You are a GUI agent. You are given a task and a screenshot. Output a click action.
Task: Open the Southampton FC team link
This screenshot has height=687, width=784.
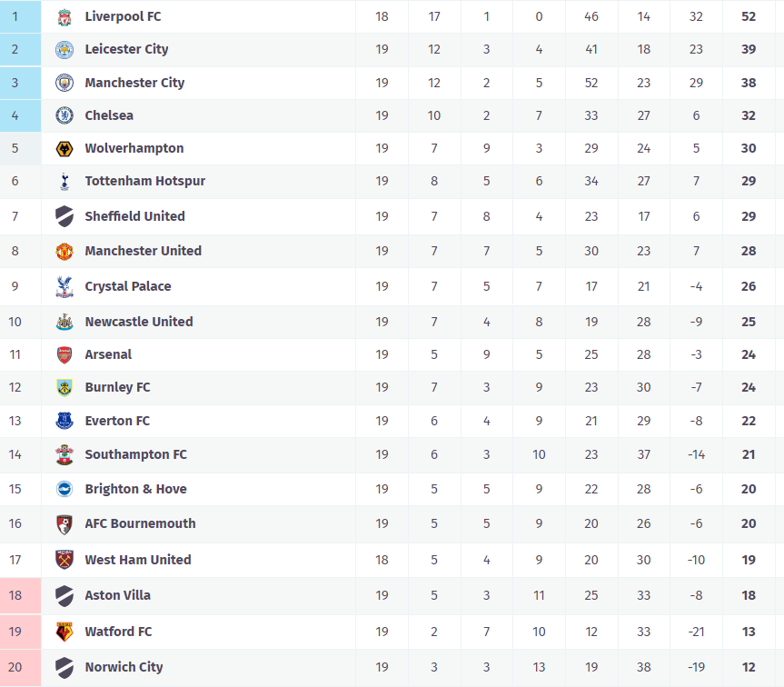135,454
